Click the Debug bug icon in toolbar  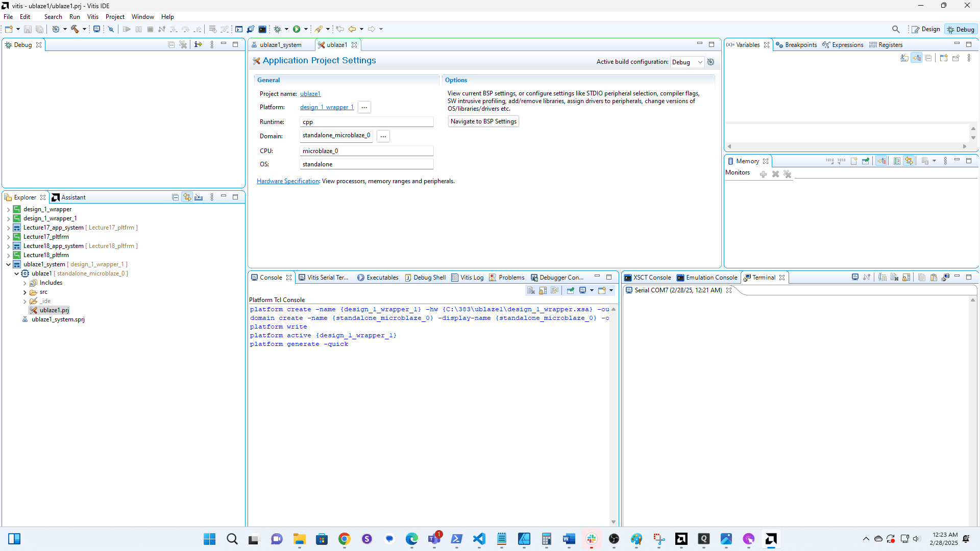click(278, 29)
